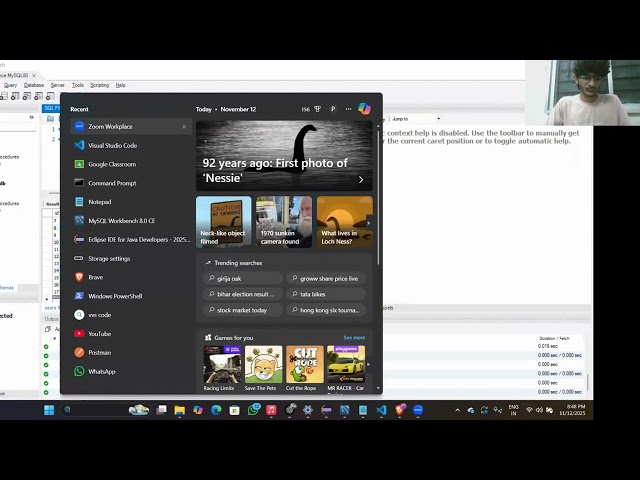This screenshot has width=640, height=480.
Task: Open Tools menu in MySQL Workbench
Action: pos(78,85)
